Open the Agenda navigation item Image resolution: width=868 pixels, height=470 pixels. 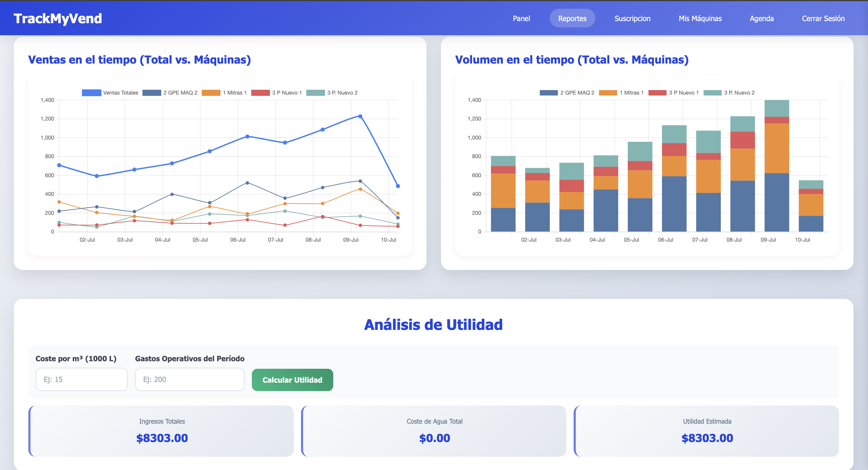[x=762, y=18]
